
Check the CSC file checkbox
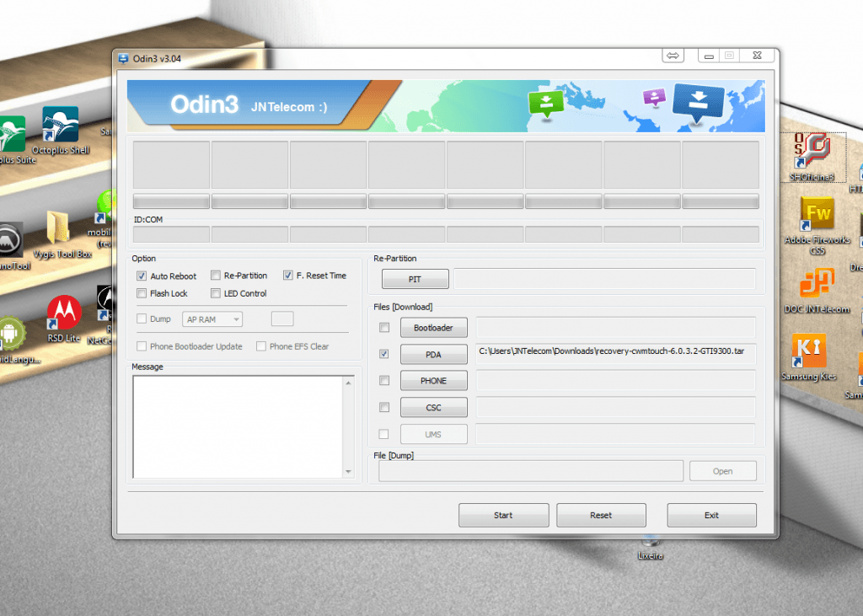coord(384,407)
